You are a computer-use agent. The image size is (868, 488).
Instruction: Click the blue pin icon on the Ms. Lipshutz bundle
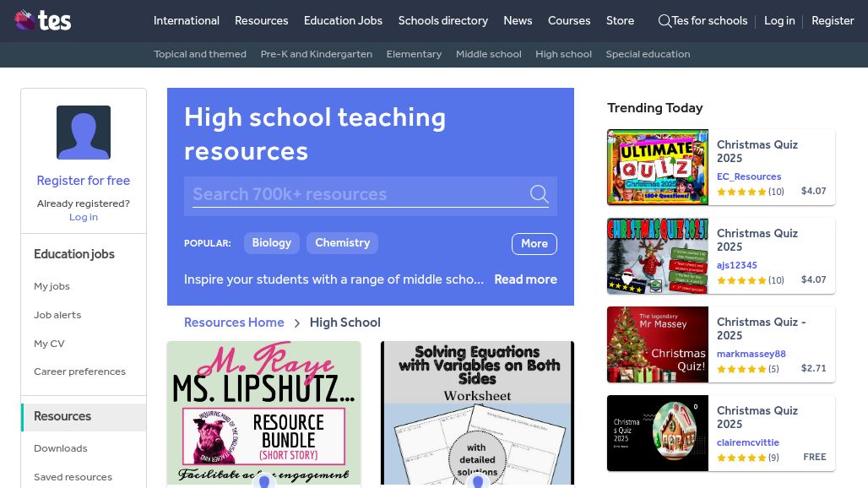tap(263, 481)
